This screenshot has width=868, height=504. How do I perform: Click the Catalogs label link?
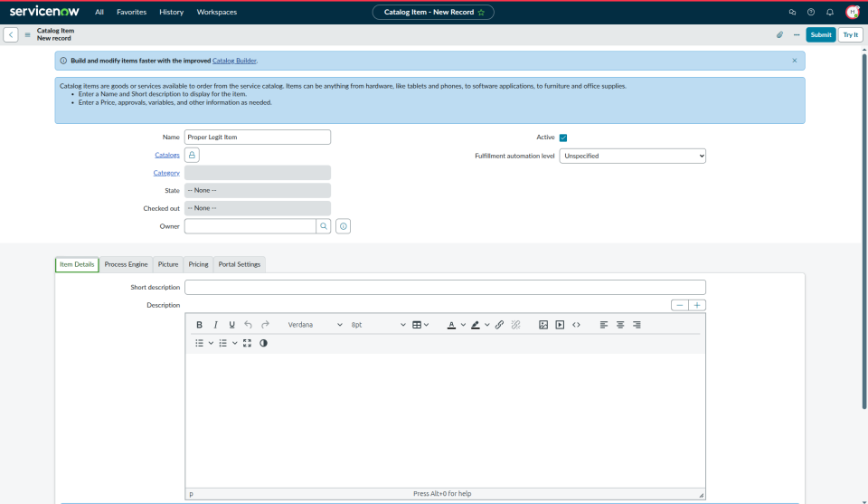pyautogui.click(x=167, y=155)
